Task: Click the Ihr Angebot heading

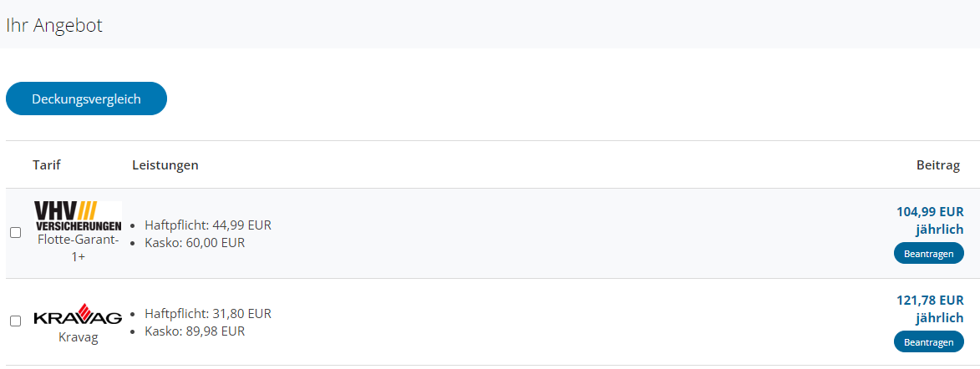Action: pos(54,26)
